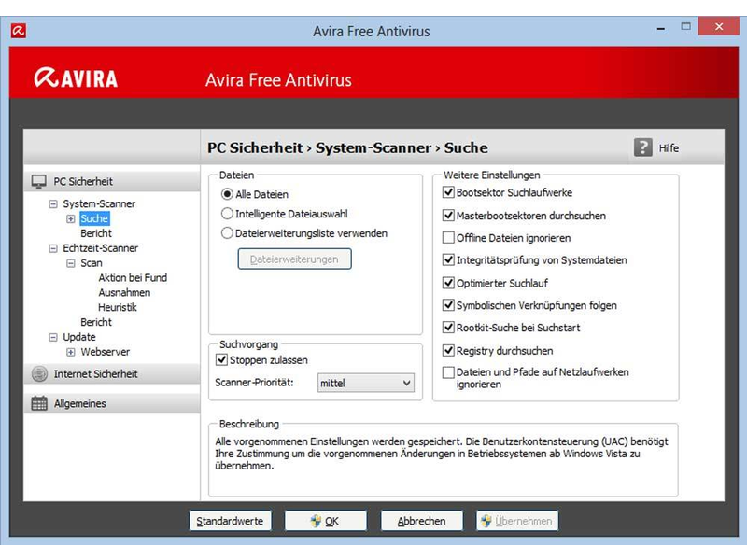Image resolution: width=747 pixels, height=560 pixels.
Task: Uncheck Rootkit-Suche bei Suchstart
Action: pos(448,328)
